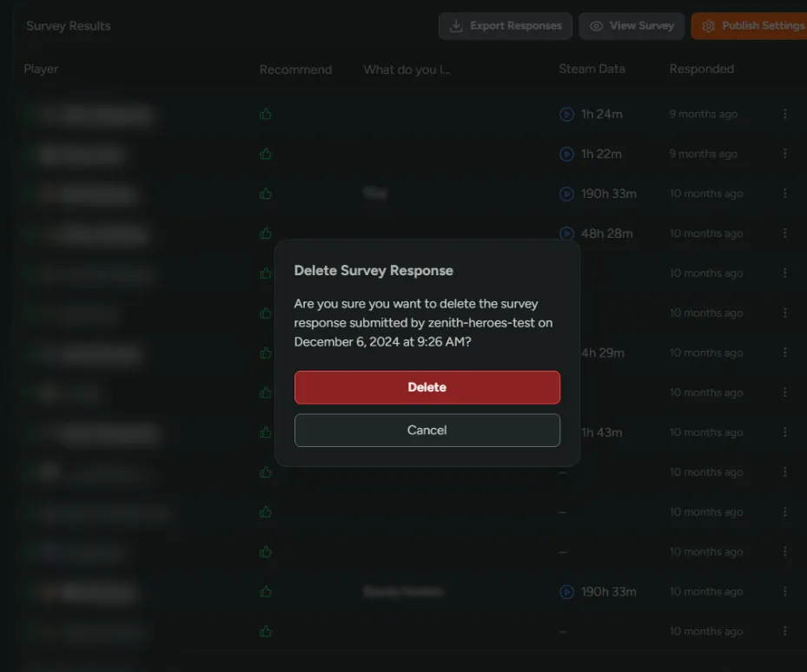Open the three-dot menu for the 1h 22m row
This screenshot has height=672, width=807.
click(785, 154)
